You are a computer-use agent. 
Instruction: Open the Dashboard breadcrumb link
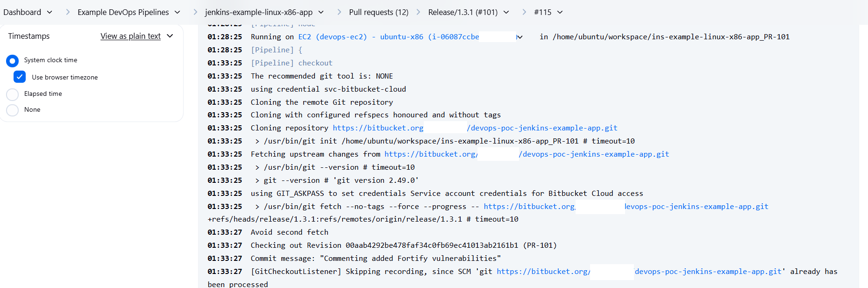tap(22, 12)
